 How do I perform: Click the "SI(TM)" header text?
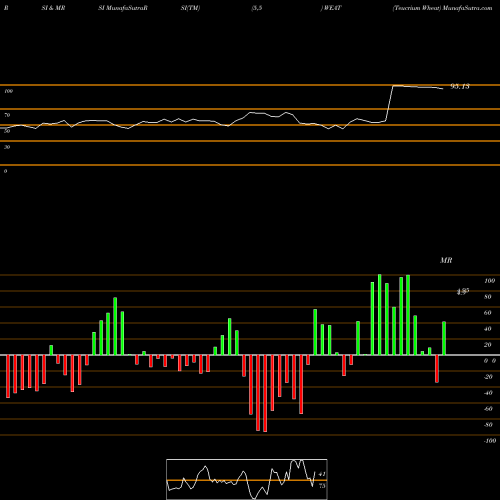pos(190,8)
